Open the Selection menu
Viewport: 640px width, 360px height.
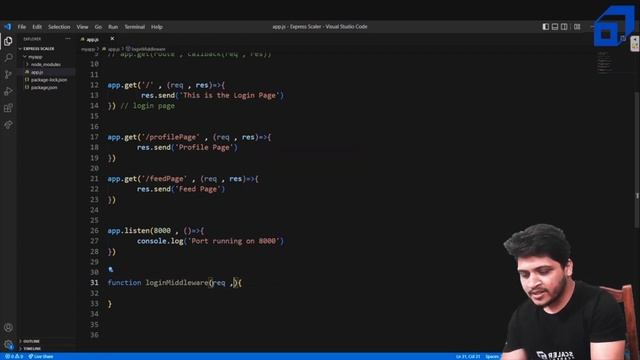click(59, 27)
